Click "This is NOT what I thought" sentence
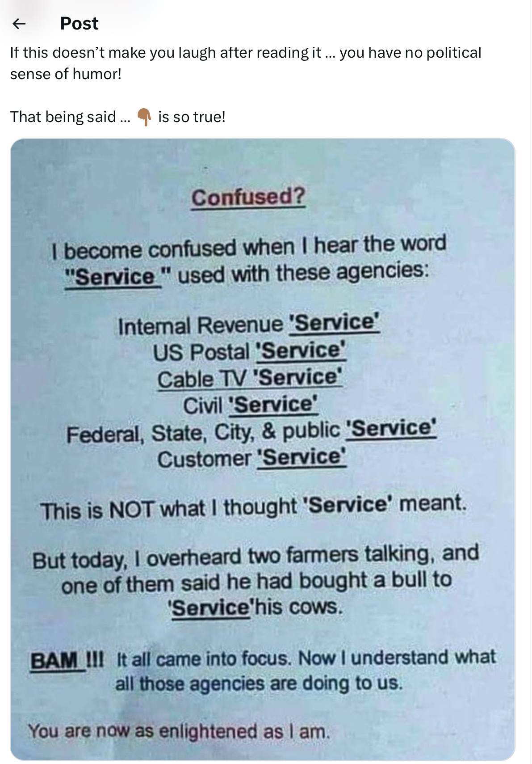Viewport: 532px width, 764px height. (253, 507)
